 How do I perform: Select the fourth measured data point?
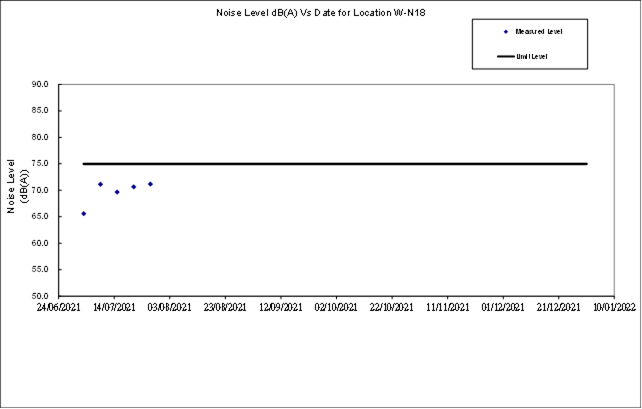coord(134,187)
